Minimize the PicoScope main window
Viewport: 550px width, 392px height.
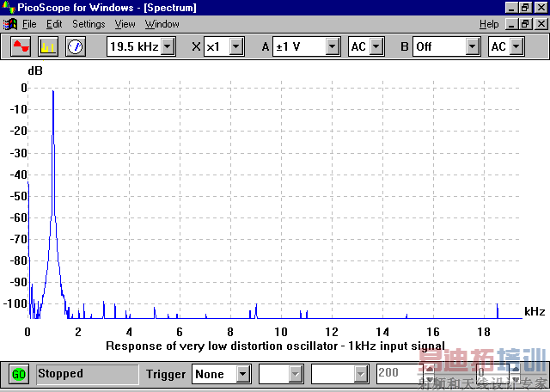coord(512,8)
